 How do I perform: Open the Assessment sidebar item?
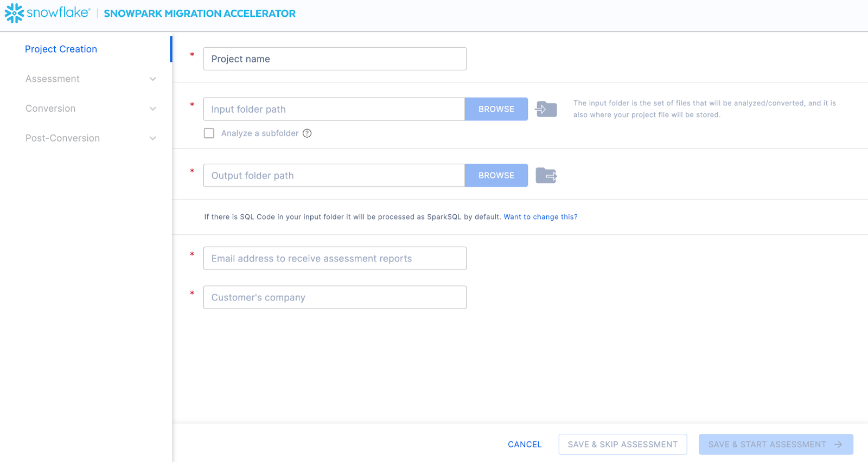pos(53,79)
